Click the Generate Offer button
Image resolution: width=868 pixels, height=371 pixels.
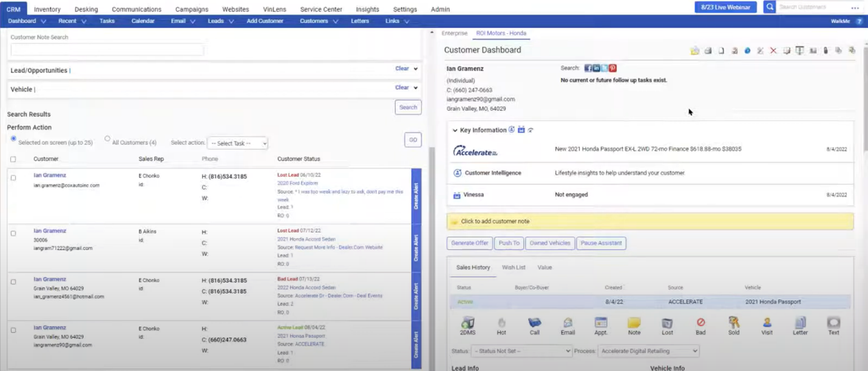coord(470,243)
